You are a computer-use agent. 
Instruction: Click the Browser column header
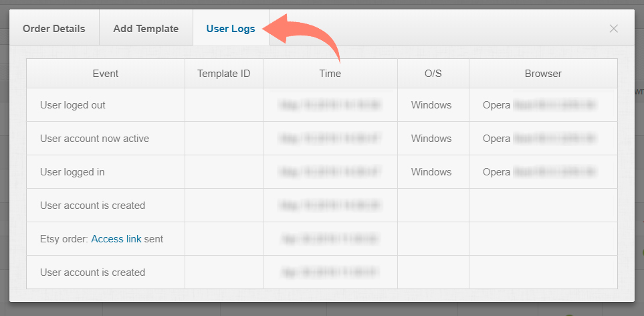tap(543, 74)
